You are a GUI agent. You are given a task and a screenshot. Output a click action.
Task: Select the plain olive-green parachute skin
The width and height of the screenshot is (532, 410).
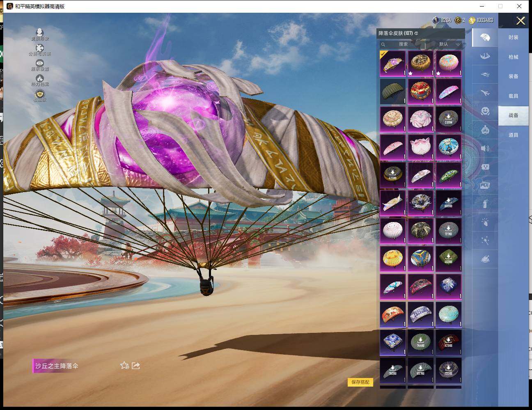tap(393, 92)
